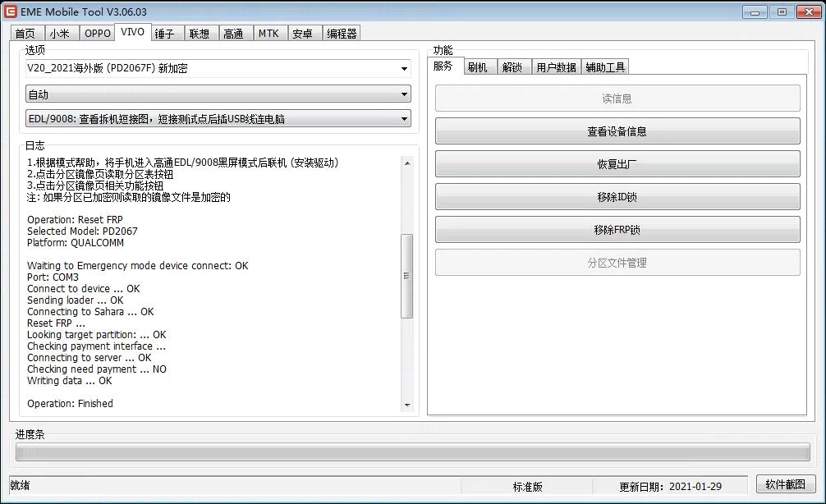Click the 恢复出厂 button

point(617,164)
